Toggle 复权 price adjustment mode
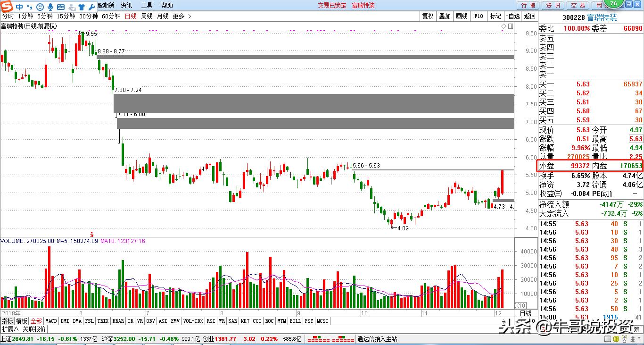 (x=428, y=16)
